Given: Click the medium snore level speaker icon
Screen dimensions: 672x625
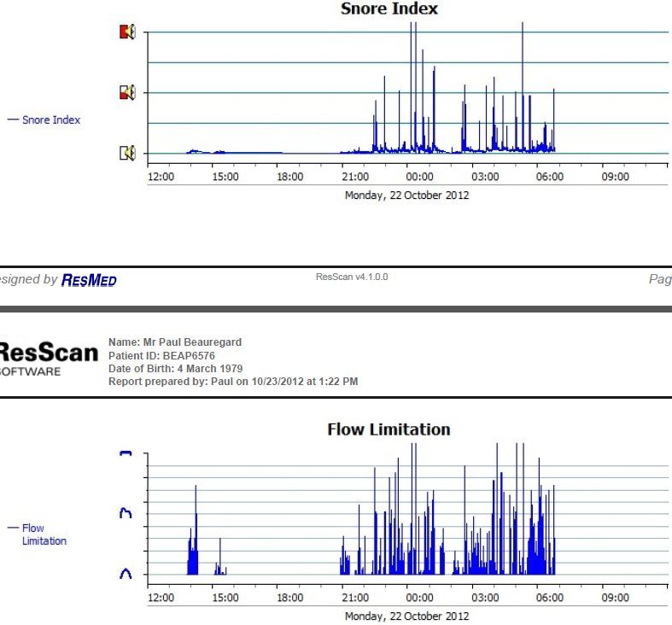Looking at the screenshot, I should click(126, 92).
